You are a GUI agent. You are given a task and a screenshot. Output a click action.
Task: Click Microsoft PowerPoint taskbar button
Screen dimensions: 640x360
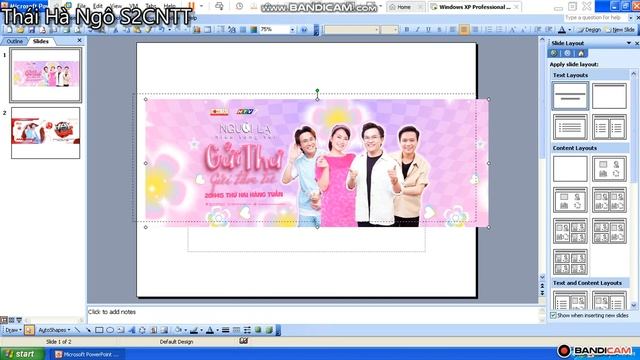tap(87, 354)
